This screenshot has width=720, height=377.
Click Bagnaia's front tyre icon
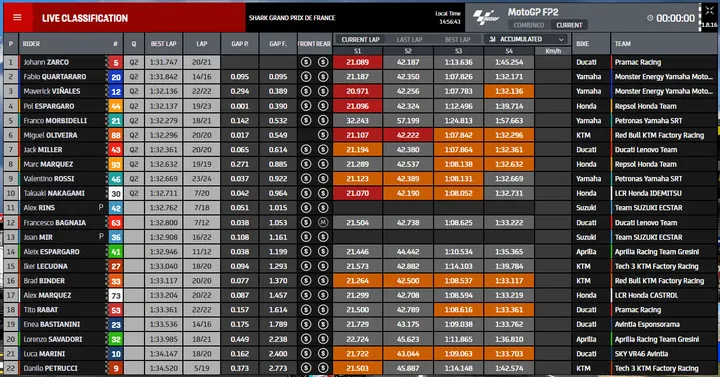tap(306, 223)
